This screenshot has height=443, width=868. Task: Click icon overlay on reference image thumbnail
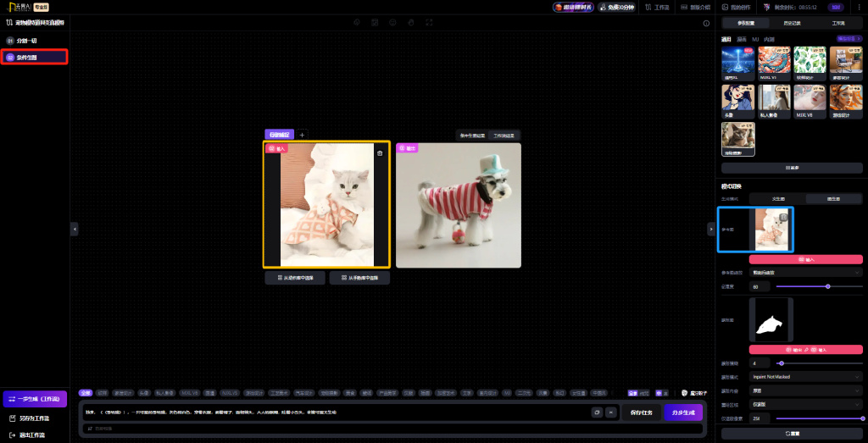(x=784, y=217)
